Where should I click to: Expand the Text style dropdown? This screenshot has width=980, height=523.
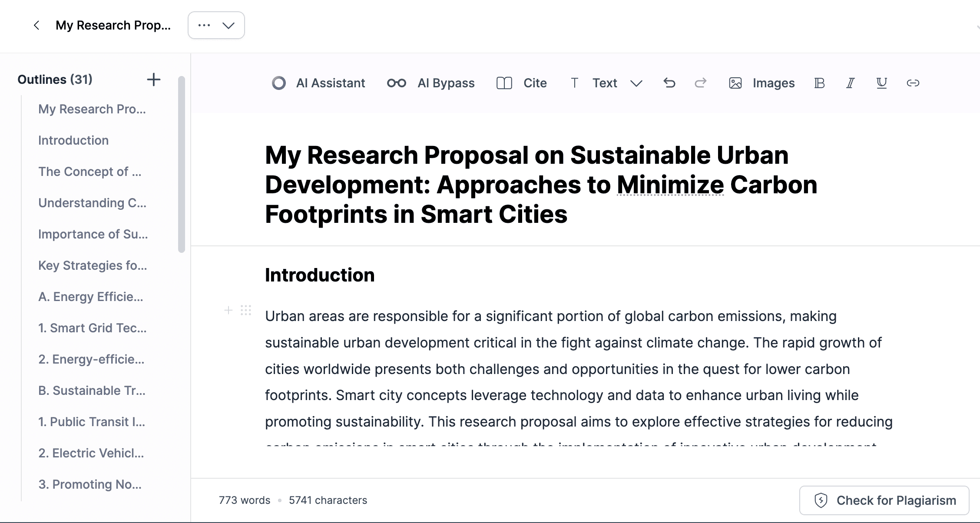pyautogui.click(x=636, y=83)
